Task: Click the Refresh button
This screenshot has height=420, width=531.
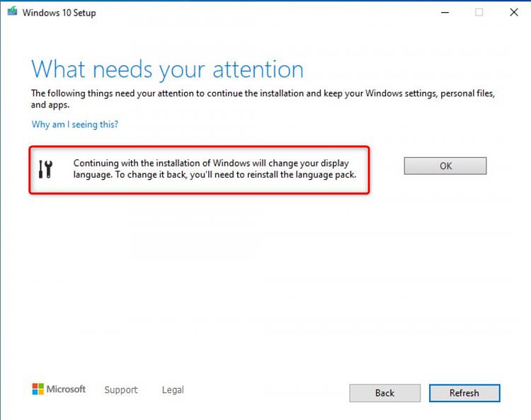Action: (464, 393)
